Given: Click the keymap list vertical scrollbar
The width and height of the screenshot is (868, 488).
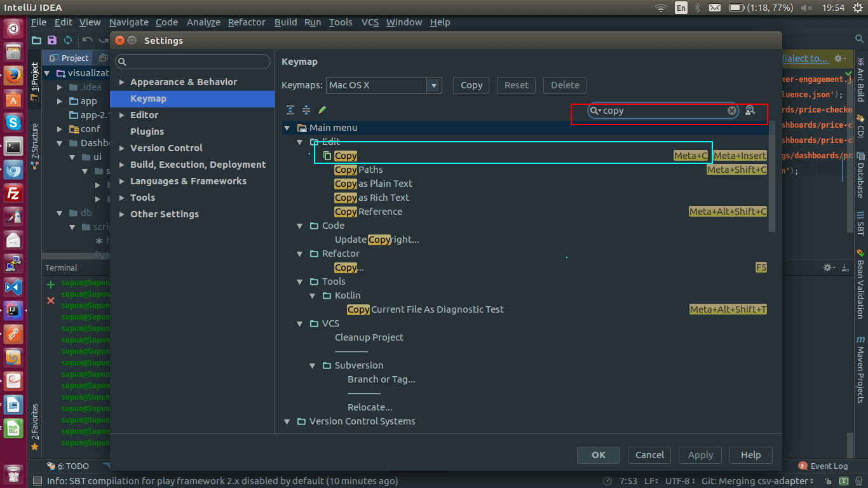Looking at the screenshot, I should (773, 177).
